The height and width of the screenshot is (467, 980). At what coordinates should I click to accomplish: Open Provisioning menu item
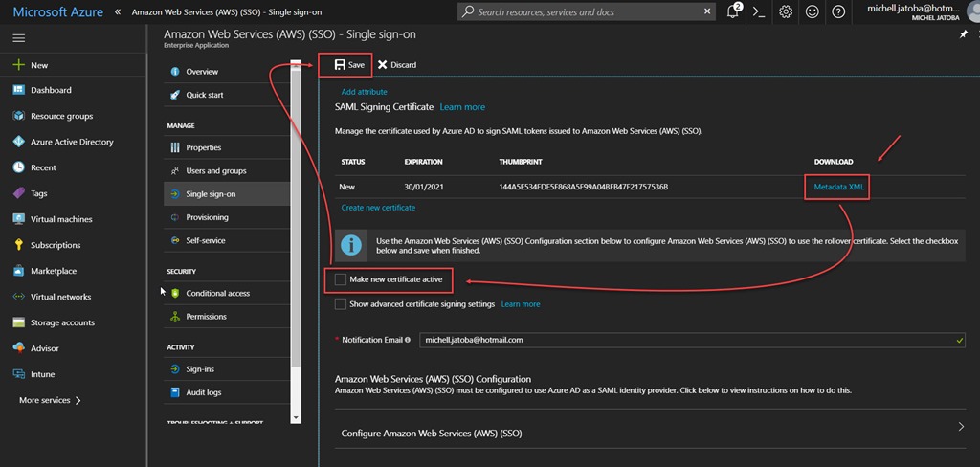click(x=226, y=217)
